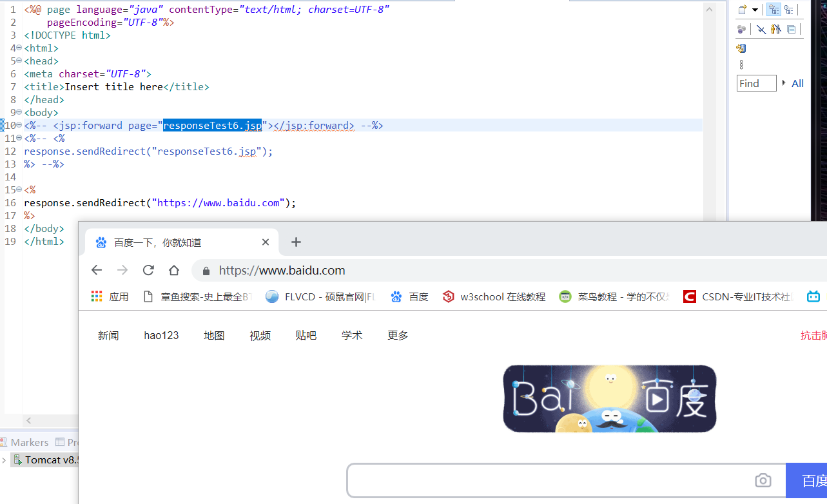Click the padlock site info icon

206,271
